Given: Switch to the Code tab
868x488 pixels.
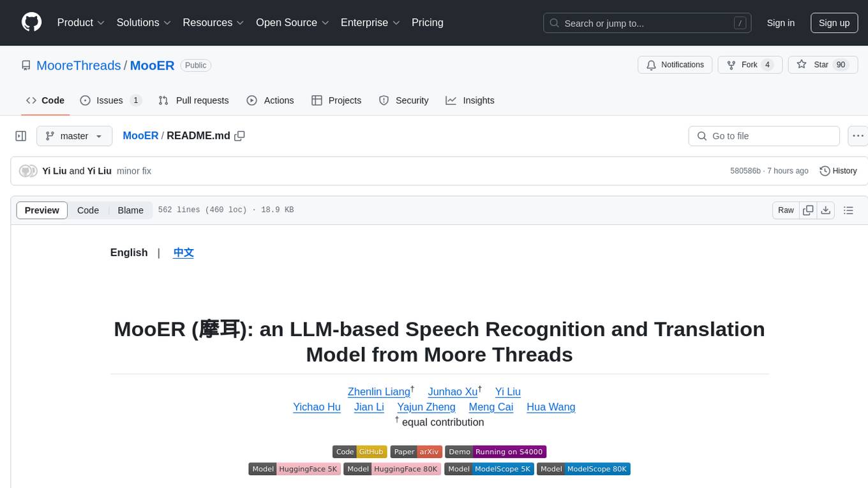Looking at the screenshot, I should [45, 100].
